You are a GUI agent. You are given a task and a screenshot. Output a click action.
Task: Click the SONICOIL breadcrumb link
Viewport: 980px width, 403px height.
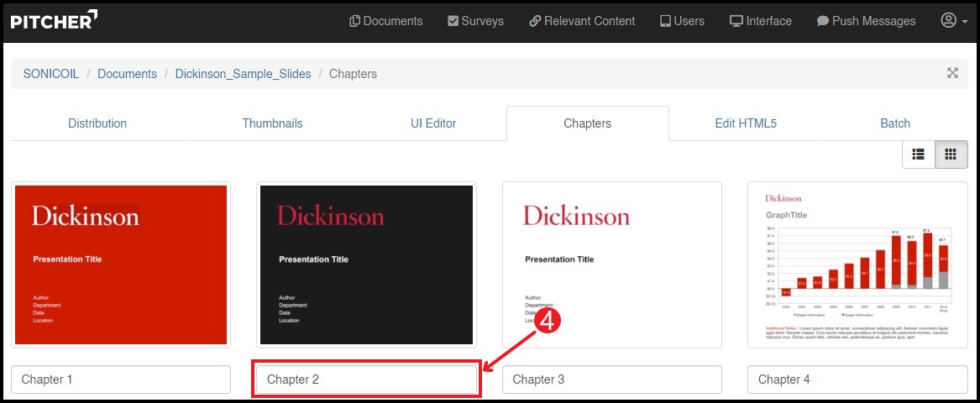(50, 74)
